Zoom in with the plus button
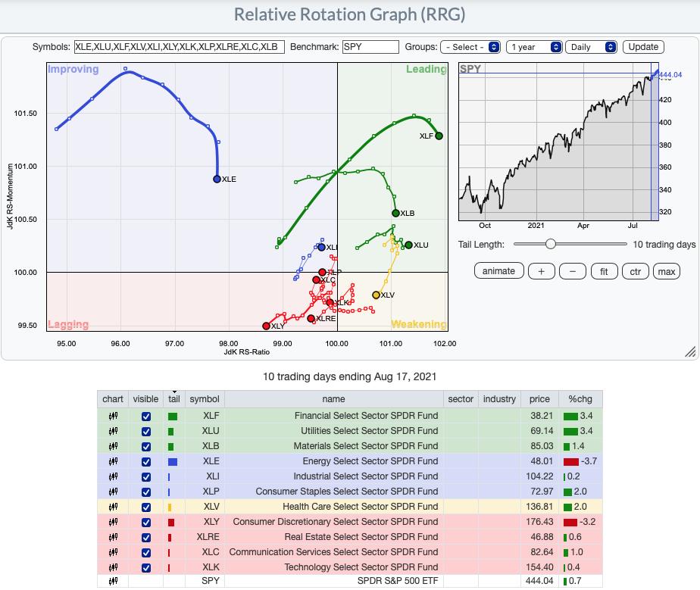This screenshot has height=590, width=700. [x=541, y=271]
